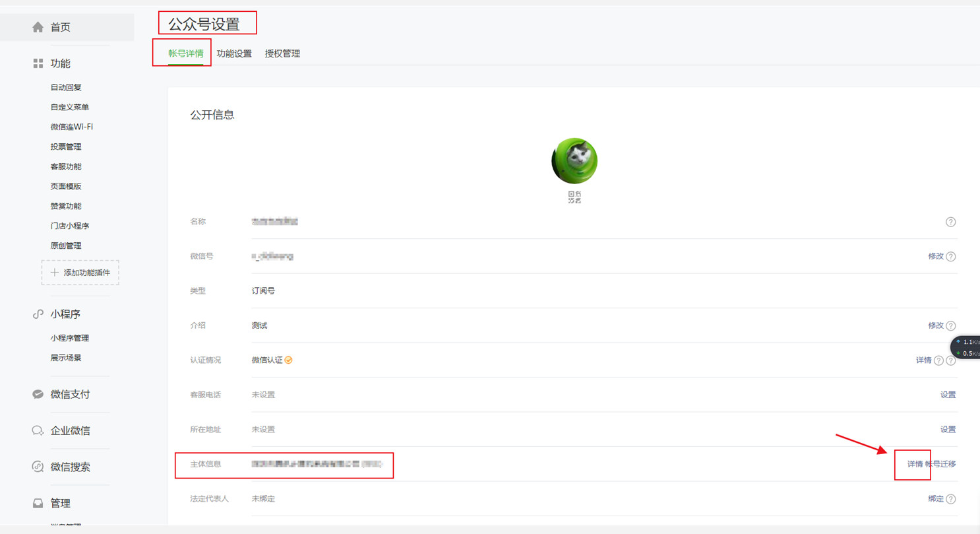Open 自定义菜单 in the sidebar
Viewport: 980px width, 534px height.
point(70,107)
